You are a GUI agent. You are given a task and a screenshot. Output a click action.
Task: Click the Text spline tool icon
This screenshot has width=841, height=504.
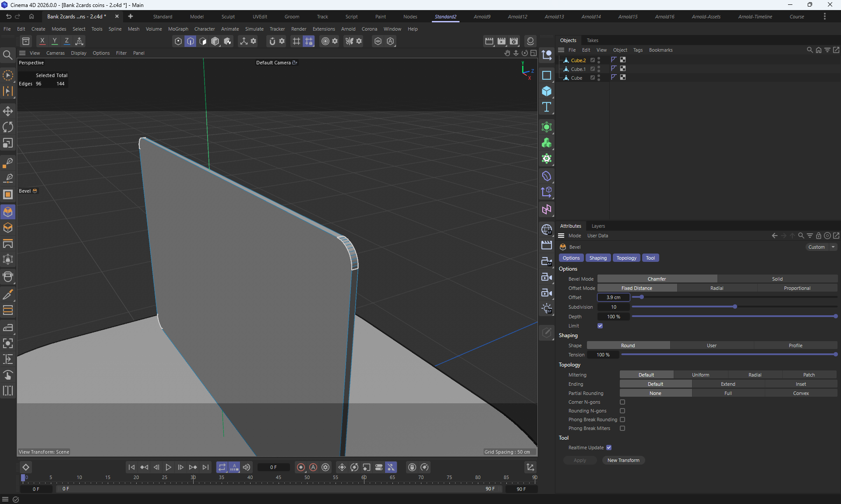coord(547,107)
